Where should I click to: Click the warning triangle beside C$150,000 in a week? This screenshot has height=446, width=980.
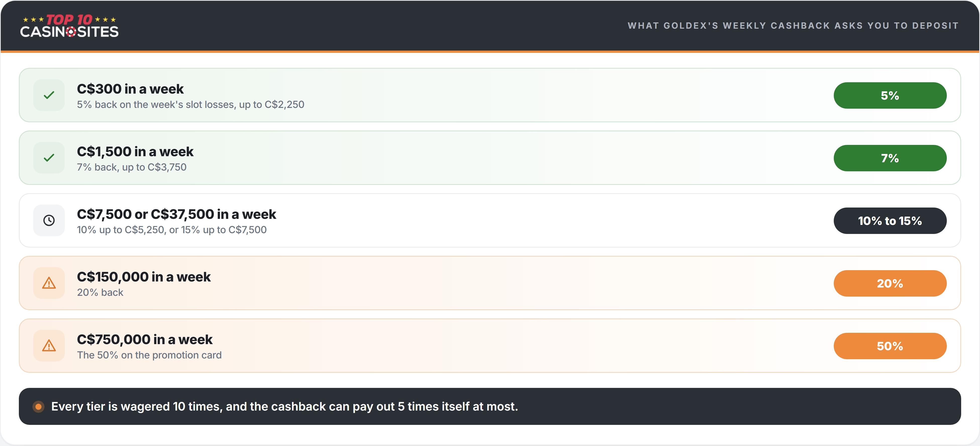pyautogui.click(x=49, y=283)
